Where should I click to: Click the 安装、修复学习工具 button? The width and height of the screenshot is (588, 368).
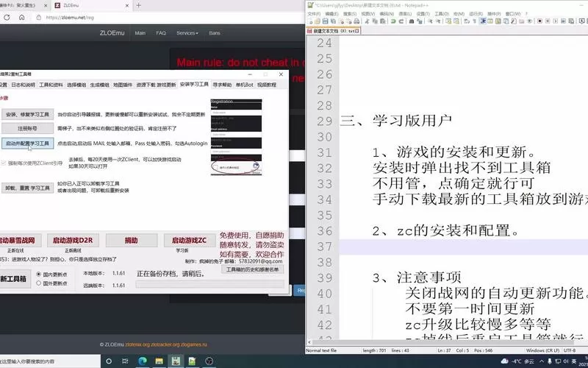point(28,115)
